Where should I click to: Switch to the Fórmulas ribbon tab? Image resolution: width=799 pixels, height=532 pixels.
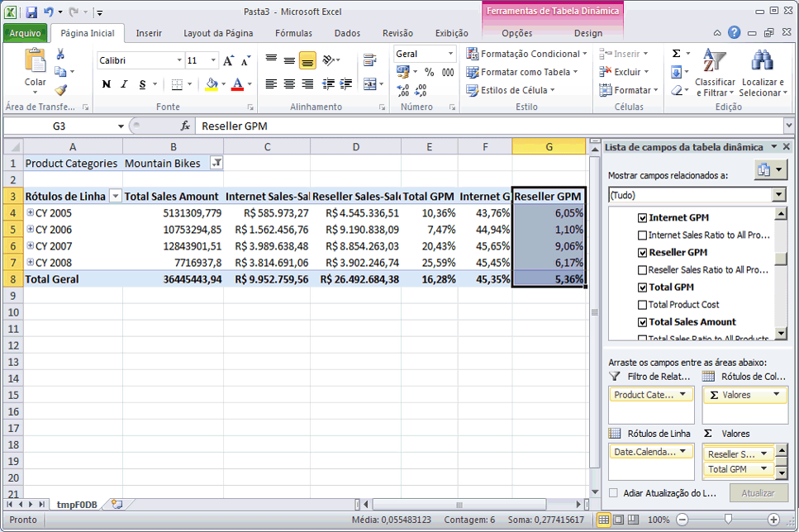(293, 34)
